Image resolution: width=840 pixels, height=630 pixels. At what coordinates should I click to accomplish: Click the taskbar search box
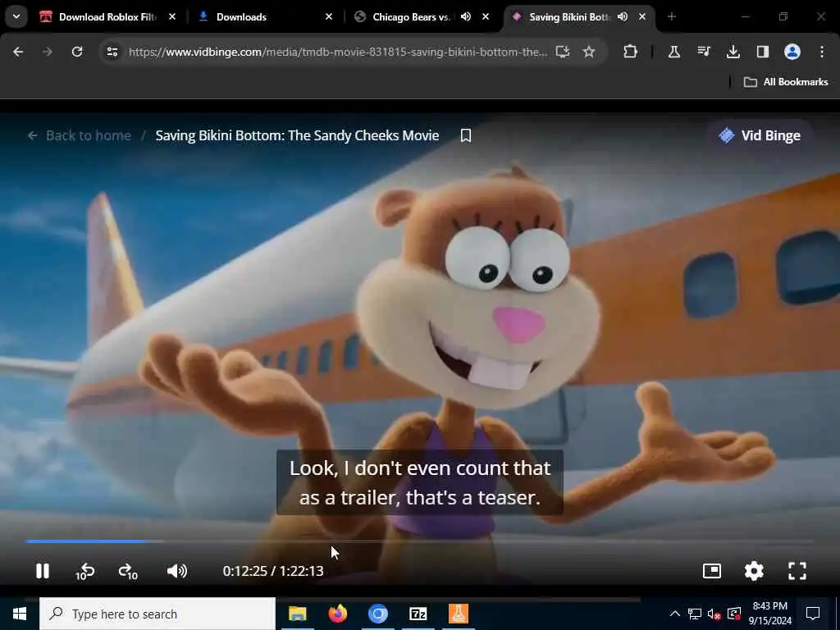point(157,614)
